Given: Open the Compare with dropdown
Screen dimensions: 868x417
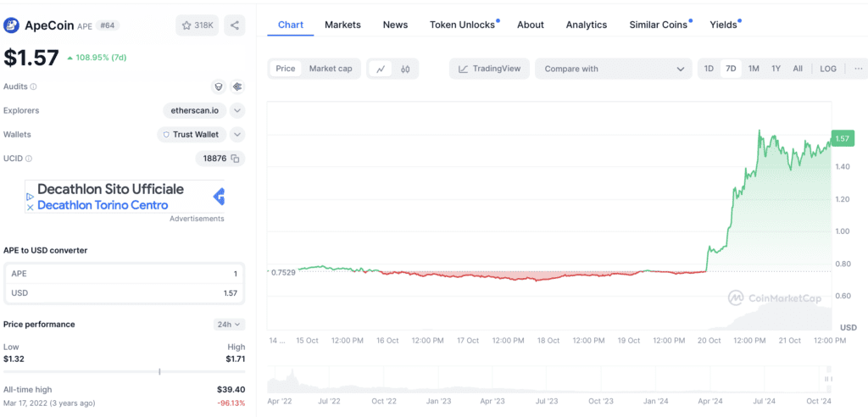Looking at the screenshot, I should point(614,69).
